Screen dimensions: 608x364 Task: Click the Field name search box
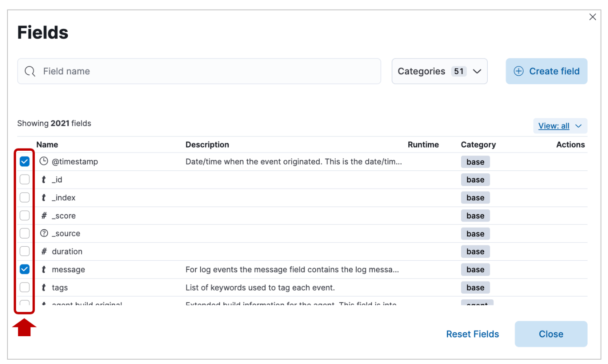pos(208,71)
